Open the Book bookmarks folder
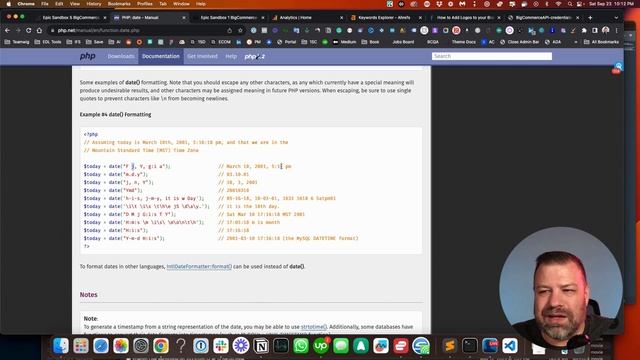This screenshot has height=360, width=640. click(371, 42)
